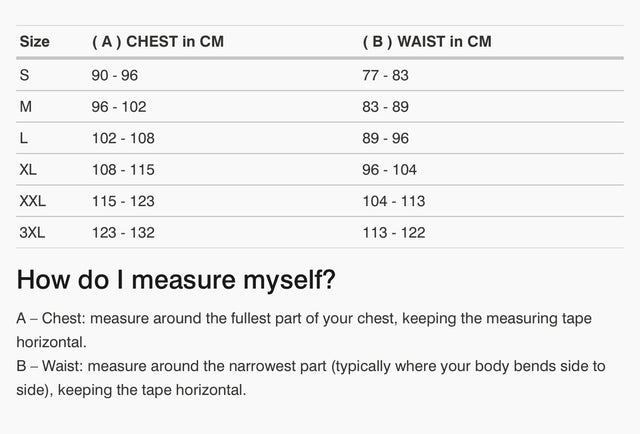Image resolution: width=640 pixels, height=434 pixels.
Task: Select the 3XL size row label
Action: click(x=32, y=232)
